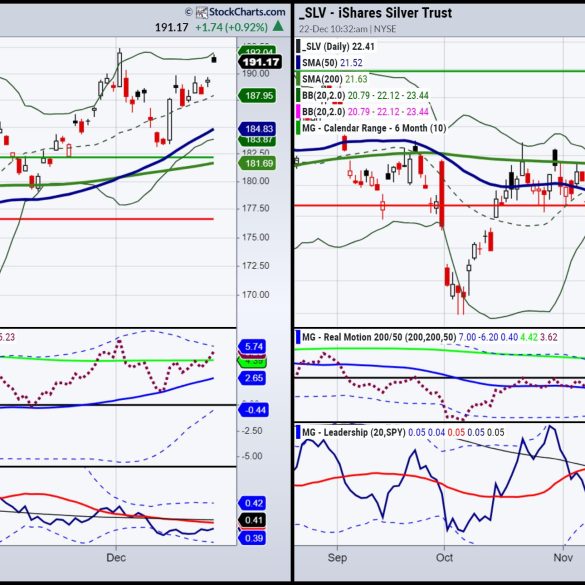Click the Dec label on left chart axis
585x585 pixels.
(x=116, y=558)
